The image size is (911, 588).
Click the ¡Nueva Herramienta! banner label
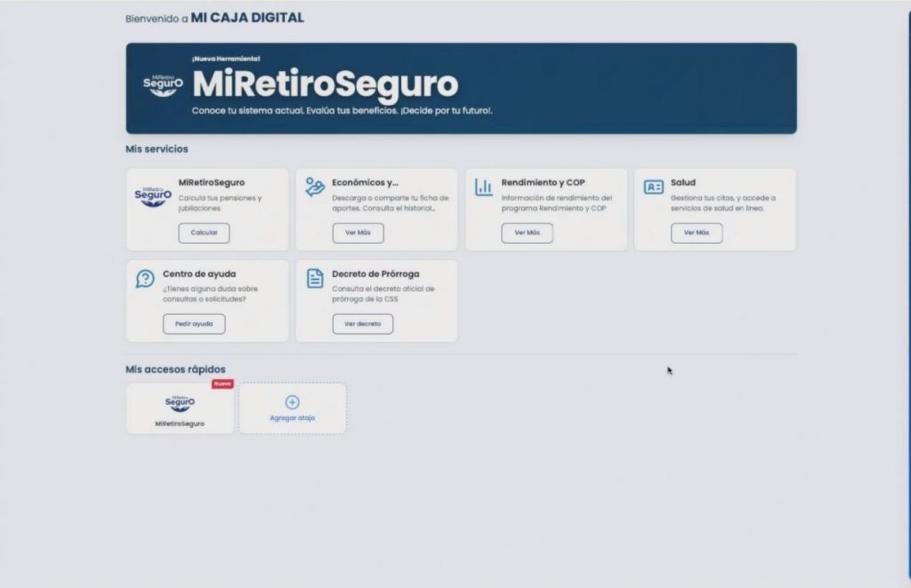226,59
